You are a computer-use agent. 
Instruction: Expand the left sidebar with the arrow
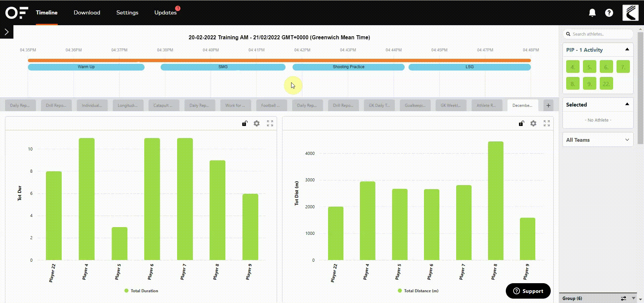[x=6, y=32]
